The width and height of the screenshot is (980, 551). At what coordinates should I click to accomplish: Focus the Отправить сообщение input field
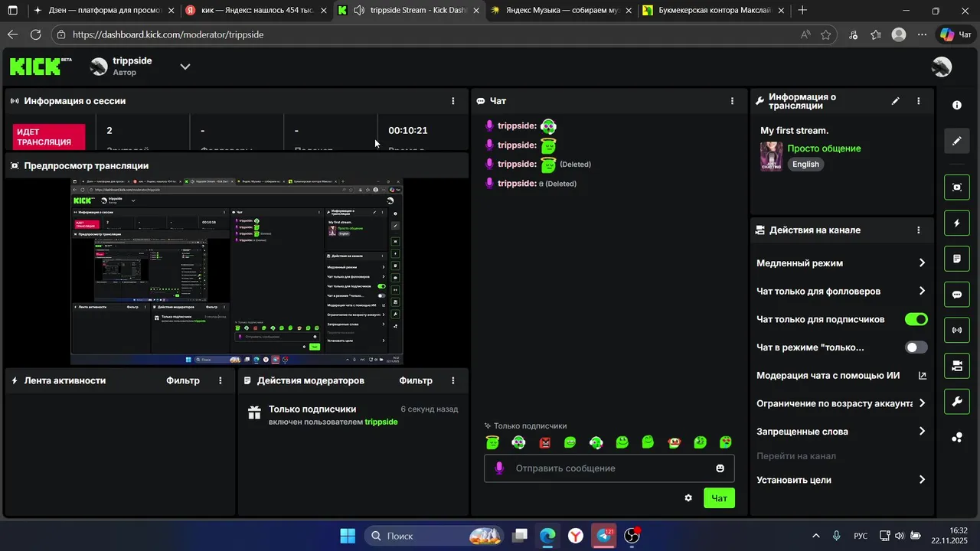[609, 468]
